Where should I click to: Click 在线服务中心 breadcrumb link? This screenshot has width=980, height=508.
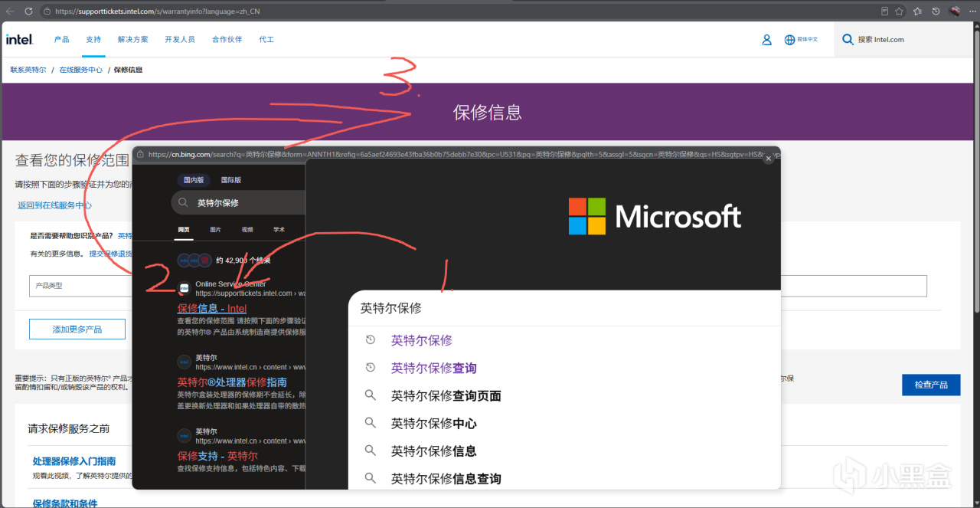(81, 70)
